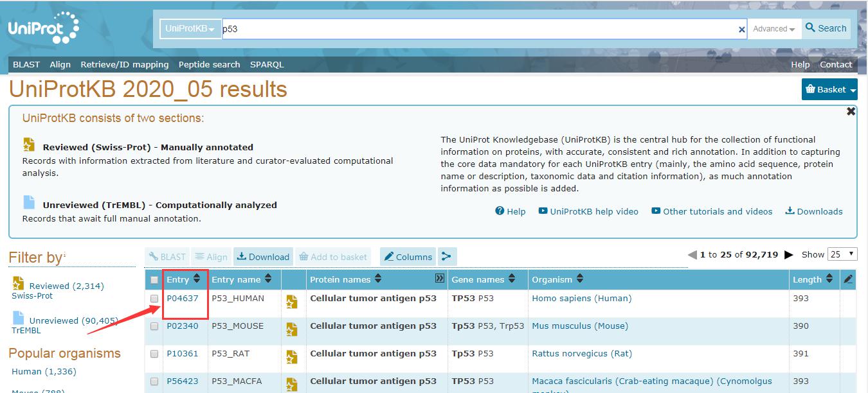Image resolution: width=868 pixels, height=393 pixels.
Task: Open BLAST from the top menu
Action: point(26,64)
